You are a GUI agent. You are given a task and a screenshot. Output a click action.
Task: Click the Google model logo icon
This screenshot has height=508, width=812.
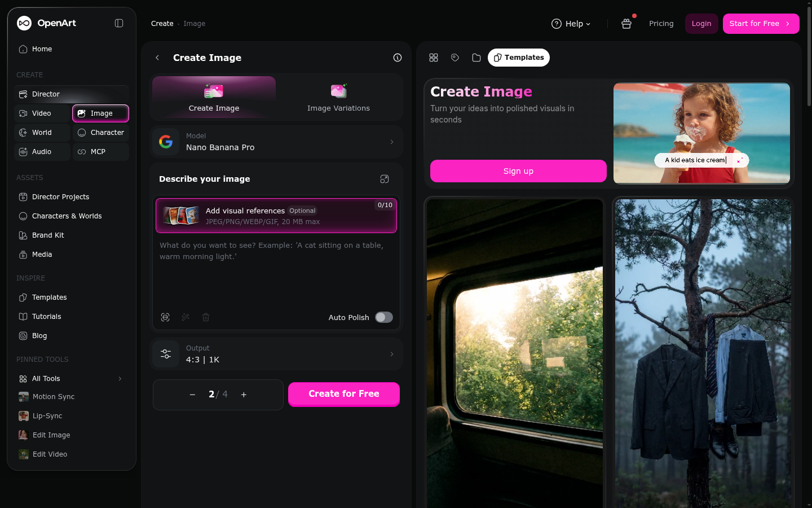(x=166, y=142)
